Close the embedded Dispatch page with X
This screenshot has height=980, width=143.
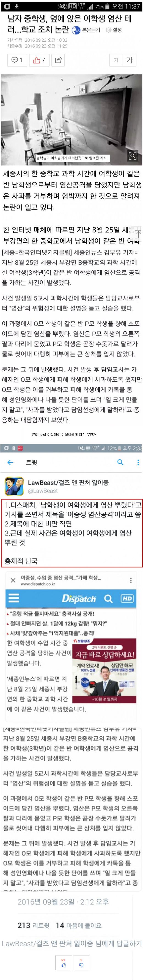pos(13,580)
